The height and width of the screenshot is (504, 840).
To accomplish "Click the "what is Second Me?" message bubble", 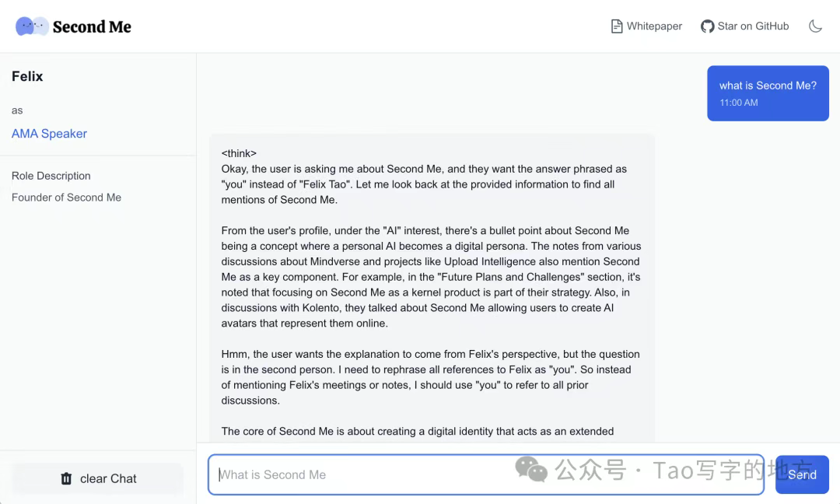I will point(768,86).
